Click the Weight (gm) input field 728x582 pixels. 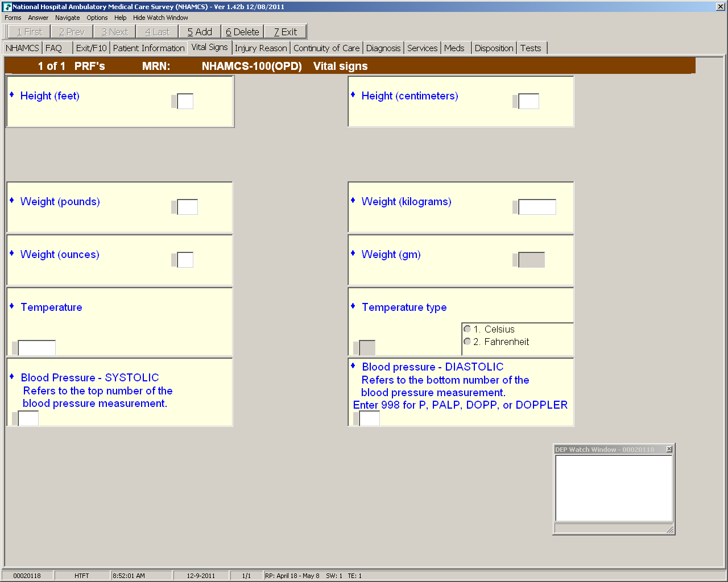[x=532, y=260]
